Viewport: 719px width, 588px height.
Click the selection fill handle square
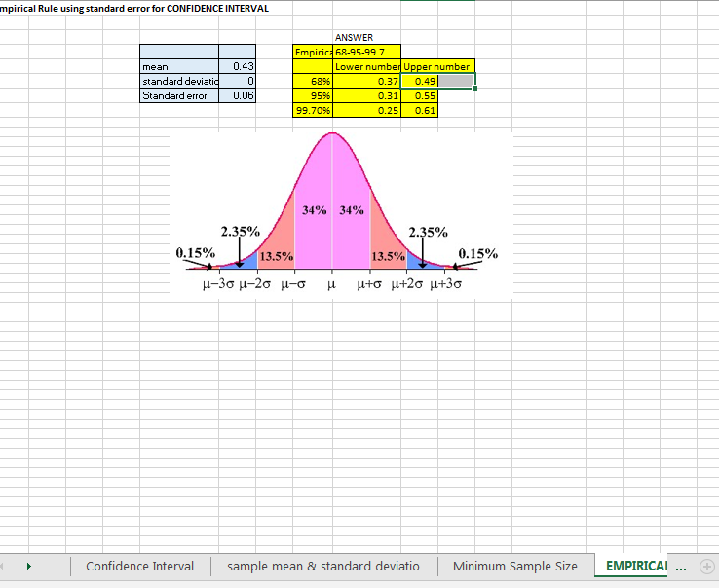(474, 88)
